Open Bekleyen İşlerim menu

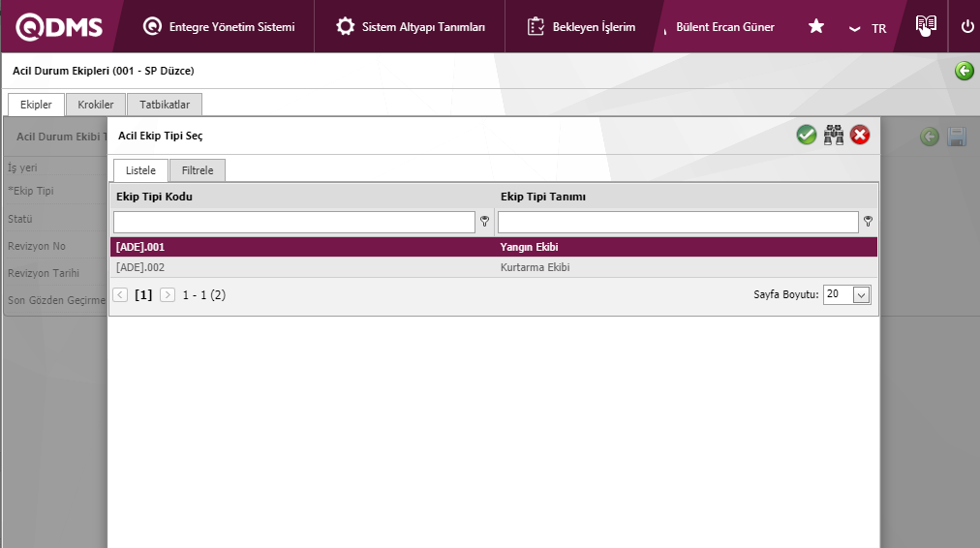581,27
